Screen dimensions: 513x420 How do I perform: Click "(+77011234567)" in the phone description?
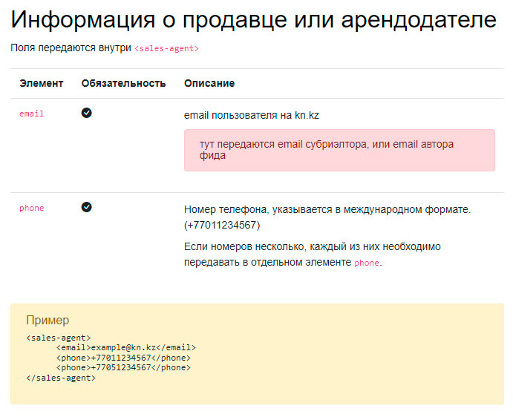(x=222, y=225)
